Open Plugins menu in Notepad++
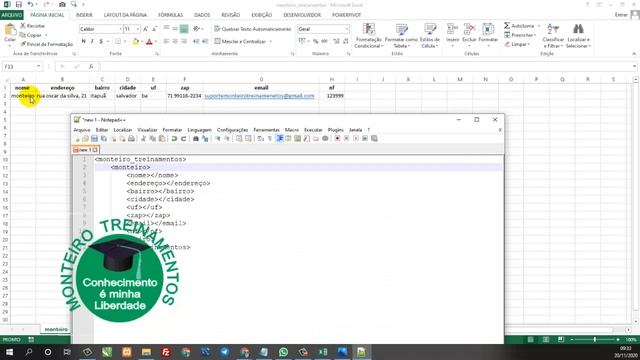The width and height of the screenshot is (640, 360). tap(336, 130)
